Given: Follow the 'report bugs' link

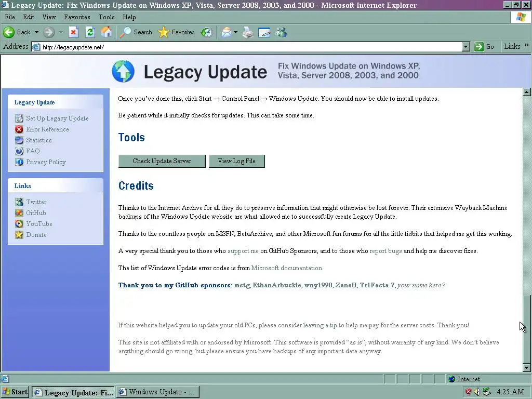Looking at the screenshot, I should point(385,251).
